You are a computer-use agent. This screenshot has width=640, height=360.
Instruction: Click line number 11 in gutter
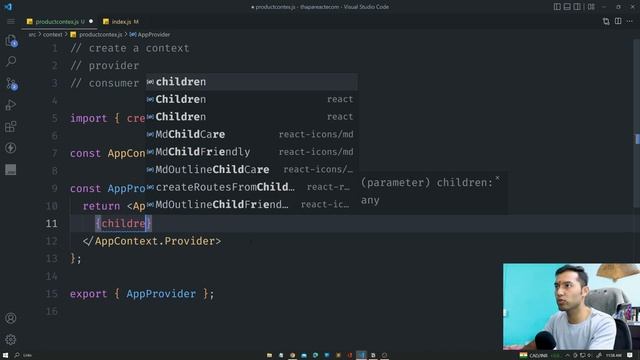tap(52, 224)
